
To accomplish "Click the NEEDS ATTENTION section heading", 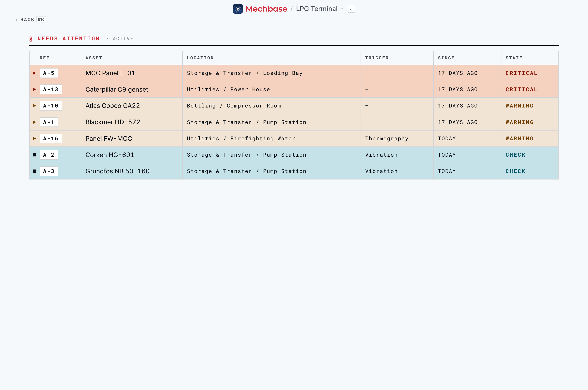I will pyautogui.click(x=68, y=39).
